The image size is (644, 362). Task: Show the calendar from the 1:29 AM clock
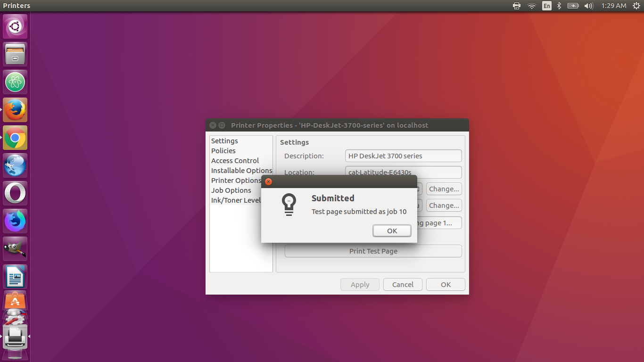click(x=614, y=6)
